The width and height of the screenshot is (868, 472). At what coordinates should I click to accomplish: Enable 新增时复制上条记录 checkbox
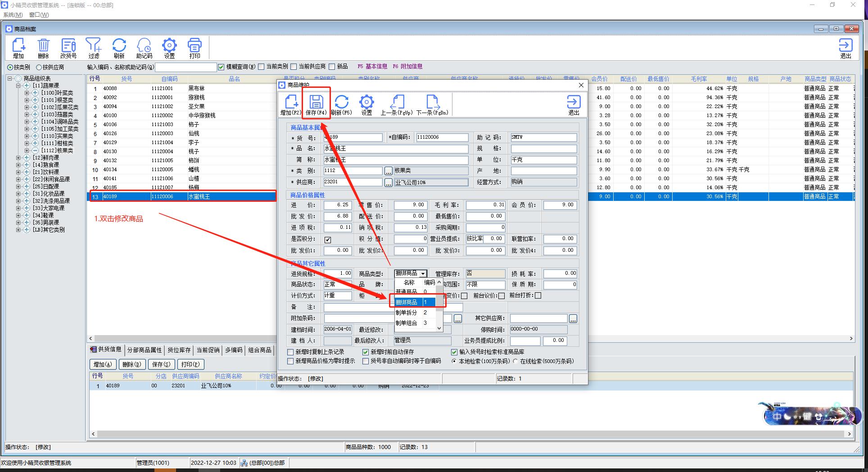(290, 352)
